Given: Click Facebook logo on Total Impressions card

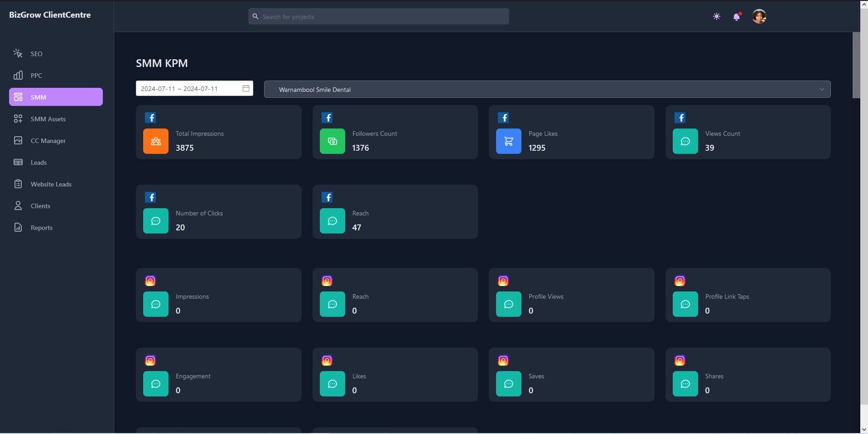Looking at the screenshot, I should 150,118.
